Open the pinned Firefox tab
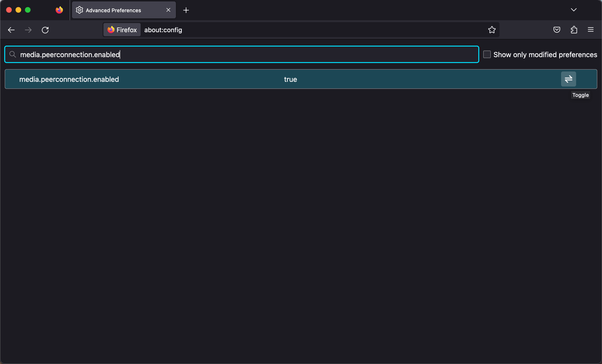This screenshot has width=602, height=364. point(59,10)
